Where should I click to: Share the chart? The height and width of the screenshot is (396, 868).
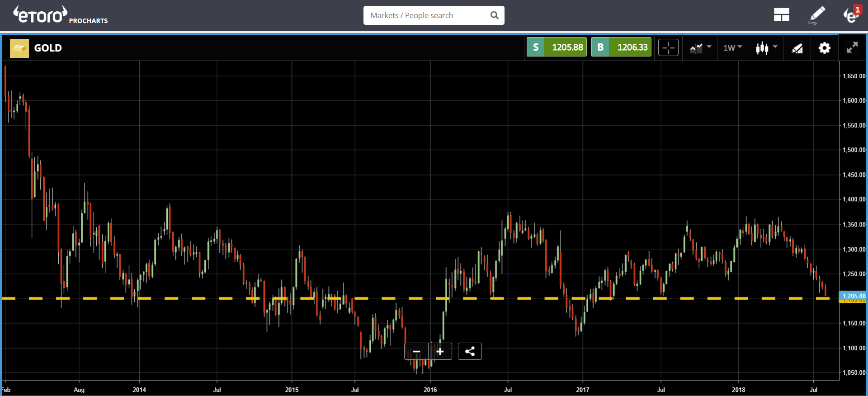[470, 351]
